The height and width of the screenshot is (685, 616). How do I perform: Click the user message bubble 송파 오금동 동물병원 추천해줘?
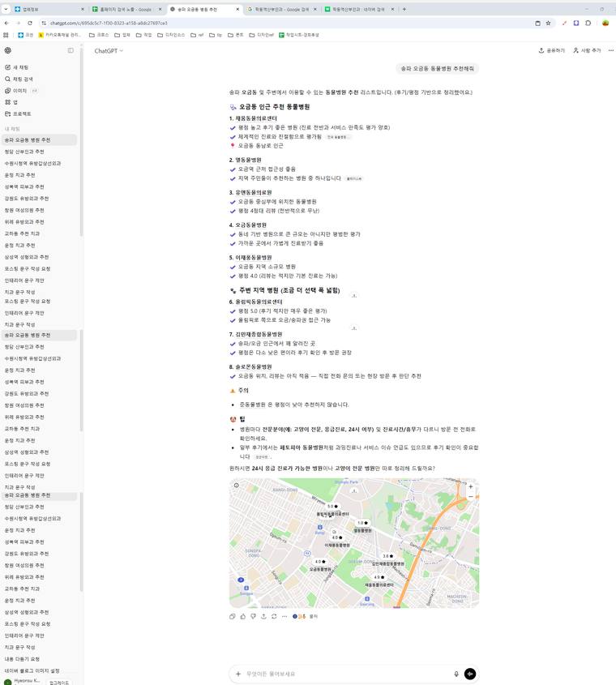(438, 69)
